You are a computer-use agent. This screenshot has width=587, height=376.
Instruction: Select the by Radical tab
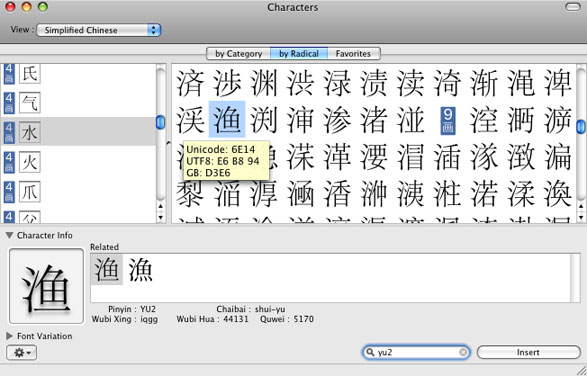tap(299, 54)
